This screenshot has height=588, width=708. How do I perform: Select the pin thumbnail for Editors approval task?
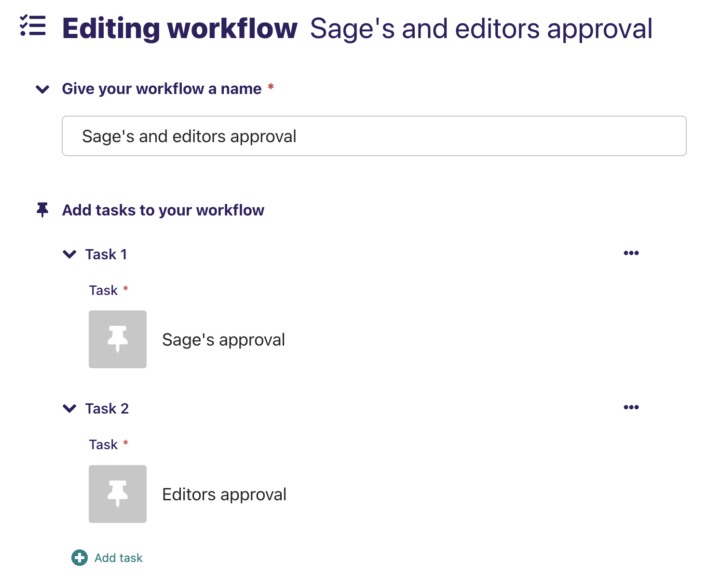click(x=117, y=494)
